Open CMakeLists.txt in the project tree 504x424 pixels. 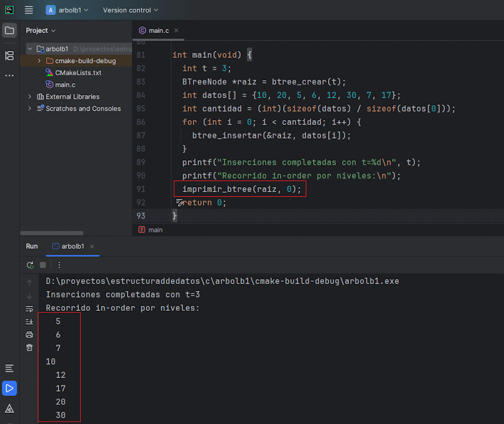coord(78,73)
